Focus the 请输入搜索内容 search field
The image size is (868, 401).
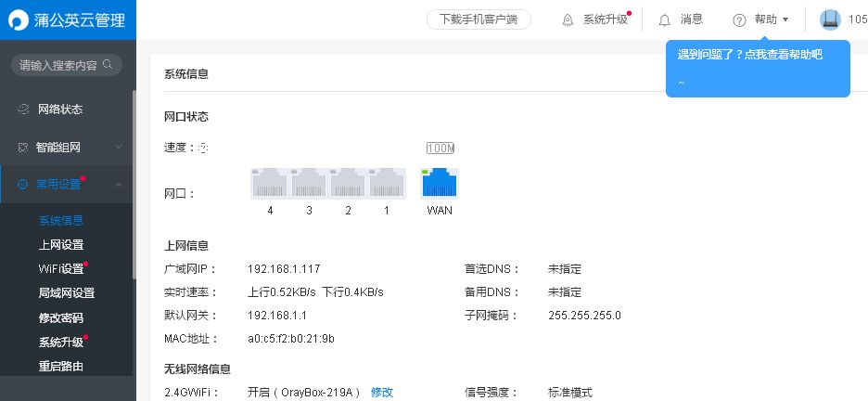click(x=67, y=65)
